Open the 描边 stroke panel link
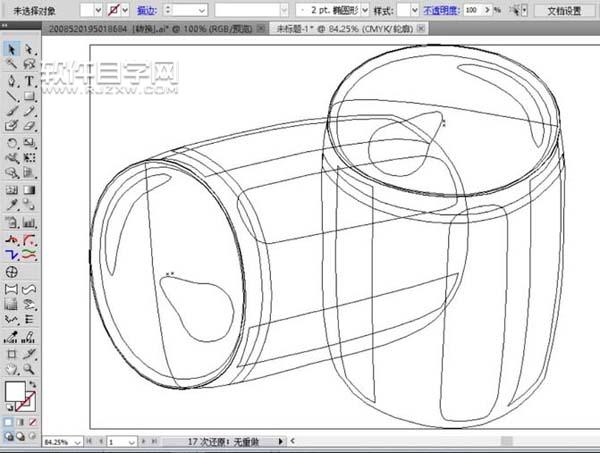The width and height of the screenshot is (600, 453). [x=147, y=8]
